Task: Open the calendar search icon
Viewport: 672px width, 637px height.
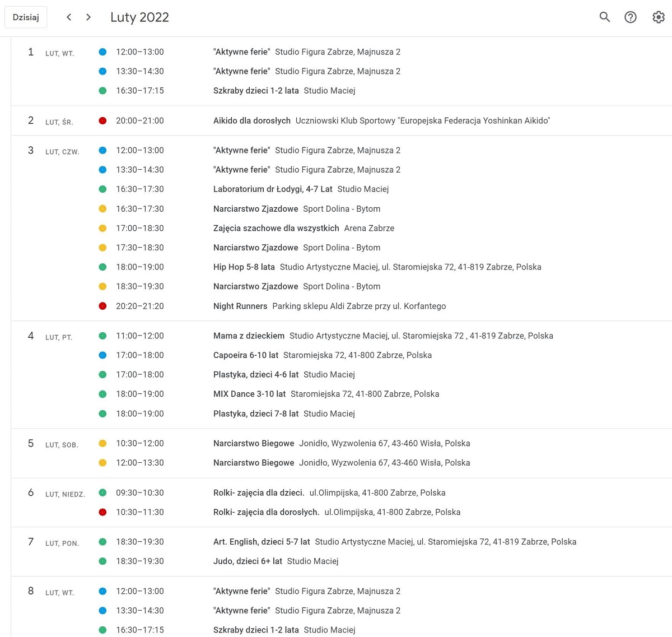Action: (x=604, y=17)
